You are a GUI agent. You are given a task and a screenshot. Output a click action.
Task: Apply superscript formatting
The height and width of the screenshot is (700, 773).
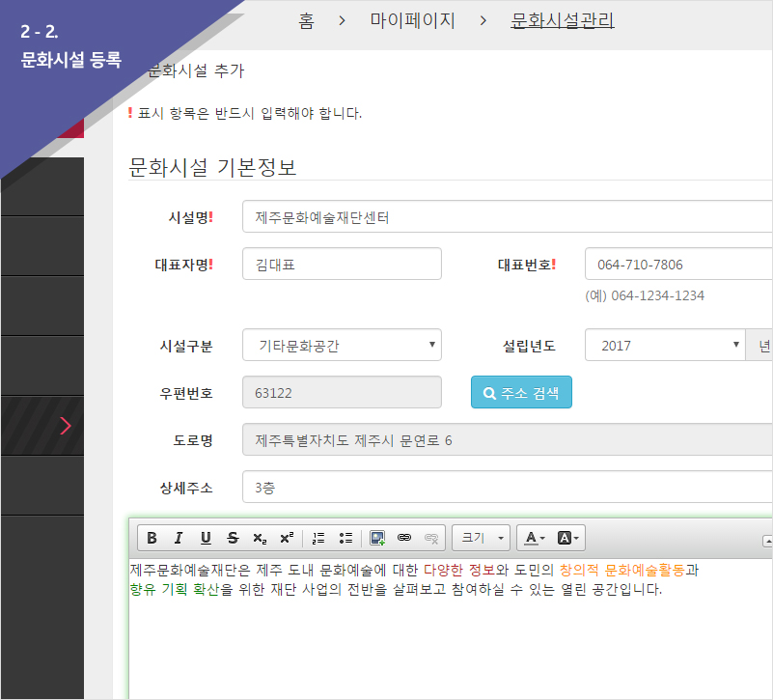click(x=287, y=538)
